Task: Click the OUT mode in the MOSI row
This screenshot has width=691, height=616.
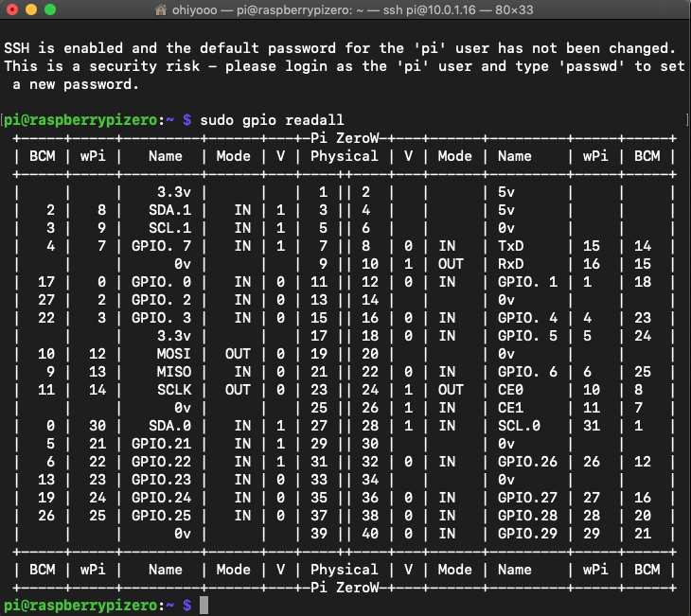Action: click(x=238, y=354)
